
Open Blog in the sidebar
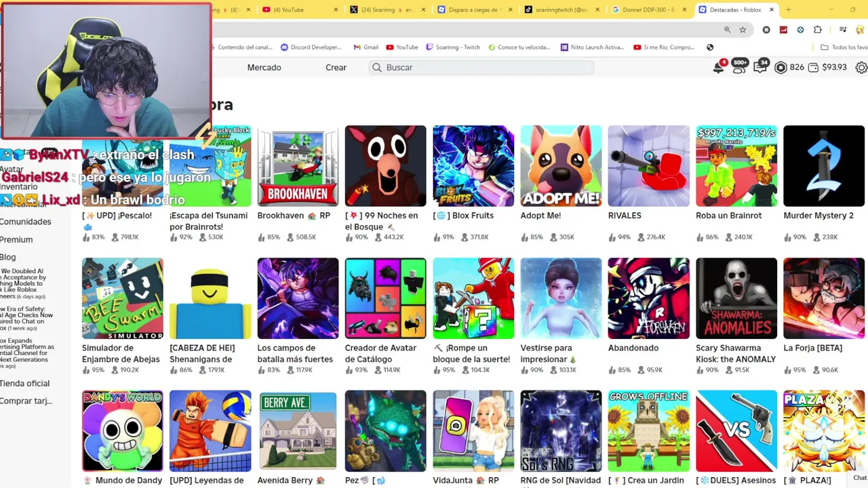click(8, 257)
